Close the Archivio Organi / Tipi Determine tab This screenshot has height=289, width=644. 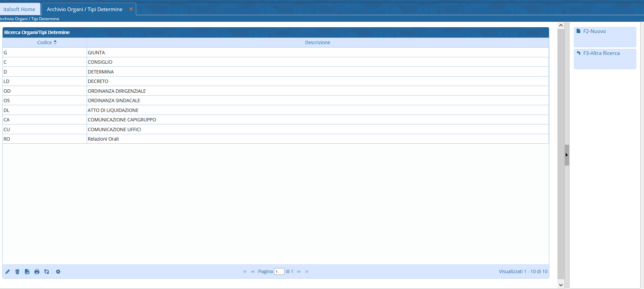coord(131,9)
